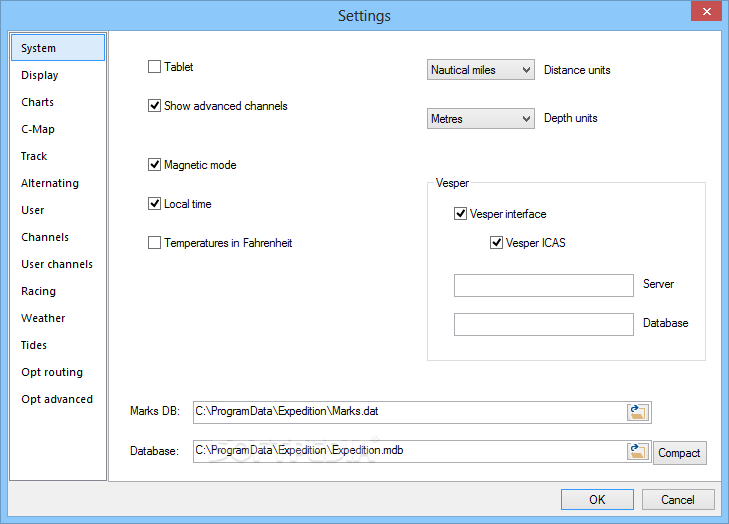Click into the Vesper Server field
Image resolution: width=729 pixels, height=524 pixels.
(x=543, y=285)
